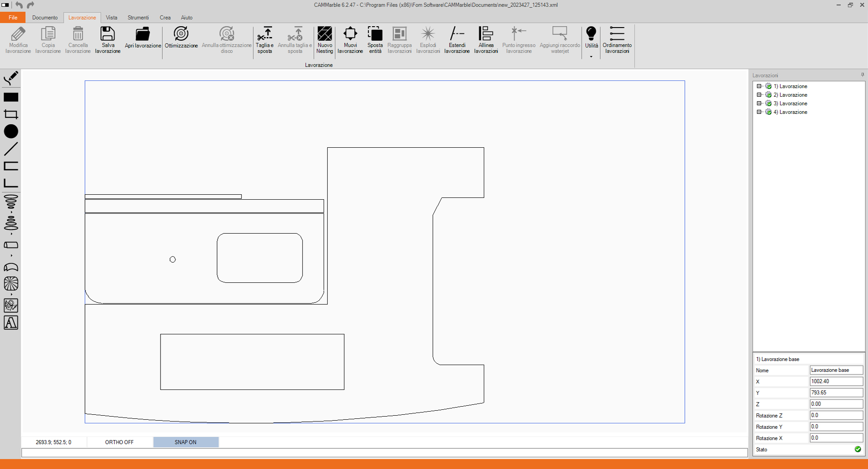Image resolution: width=868 pixels, height=469 pixels.
Task: Expand 4) Lavorazione tree node
Action: tap(759, 112)
